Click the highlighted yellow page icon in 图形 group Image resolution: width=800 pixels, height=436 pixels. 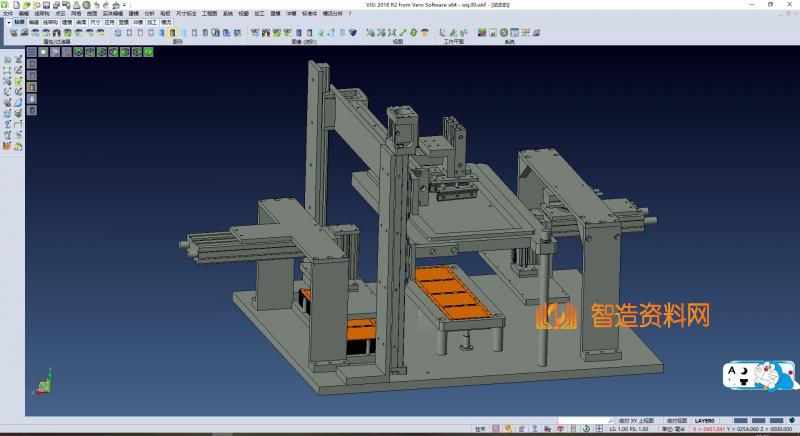172,33
